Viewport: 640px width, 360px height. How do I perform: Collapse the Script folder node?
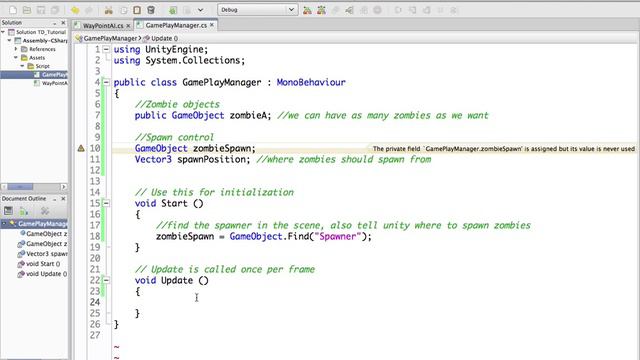pos(22,66)
